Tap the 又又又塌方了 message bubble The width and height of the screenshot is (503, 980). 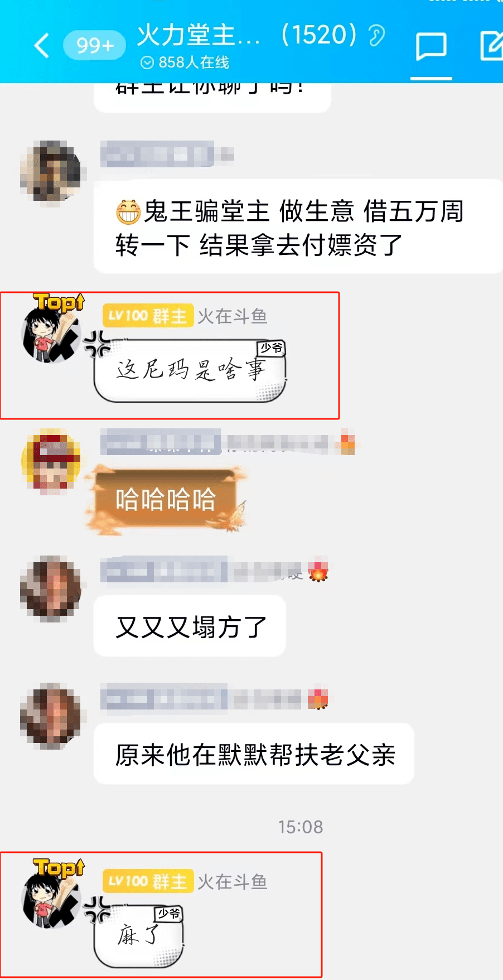tap(190, 626)
